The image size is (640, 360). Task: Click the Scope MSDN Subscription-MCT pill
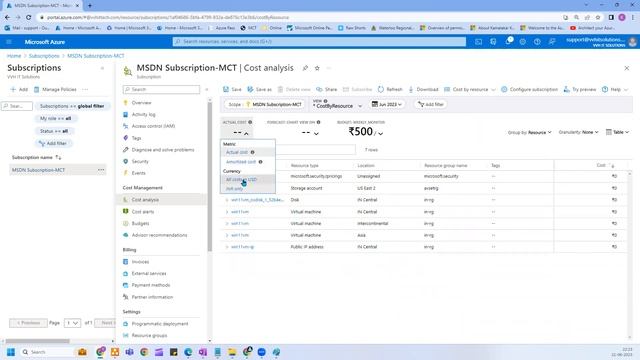[264, 104]
